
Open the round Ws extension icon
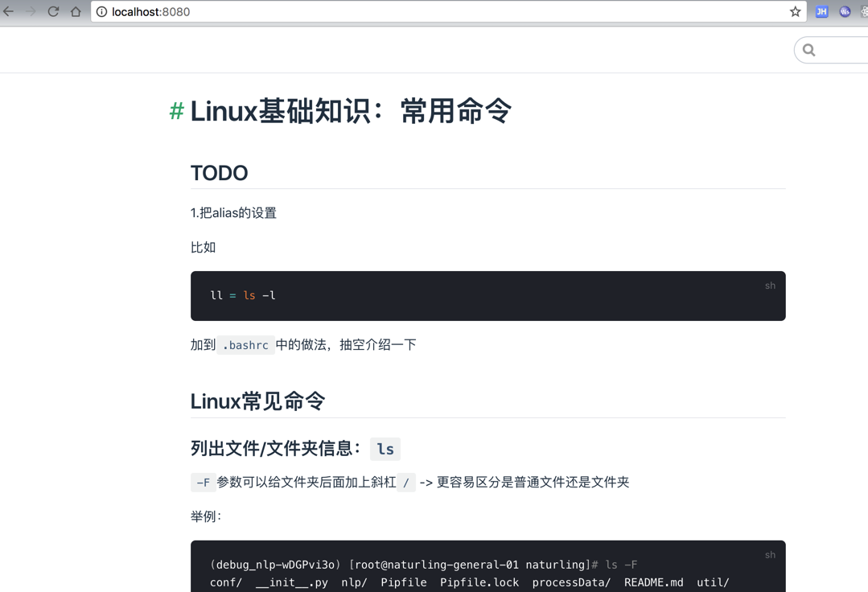point(845,12)
